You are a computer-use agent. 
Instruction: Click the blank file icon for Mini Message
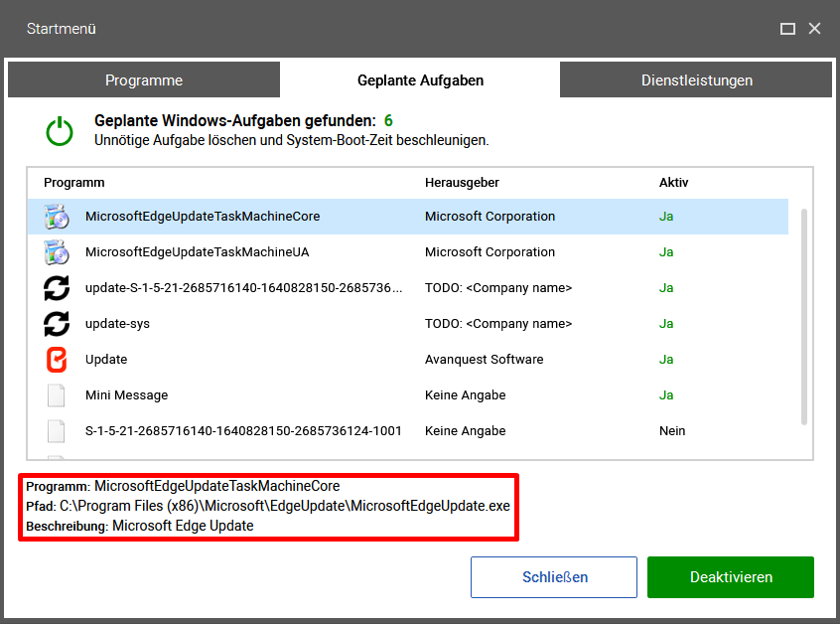click(x=57, y=395)
